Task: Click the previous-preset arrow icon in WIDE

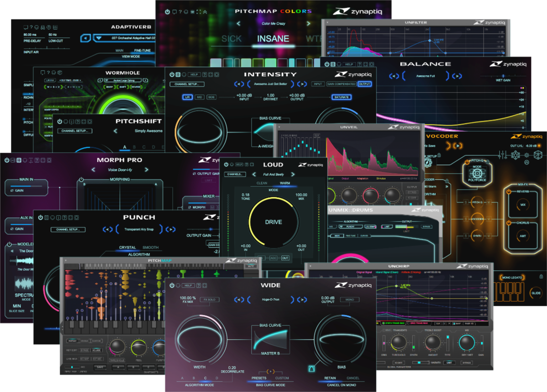Action: pyautogui.click(x=239, y=299)
